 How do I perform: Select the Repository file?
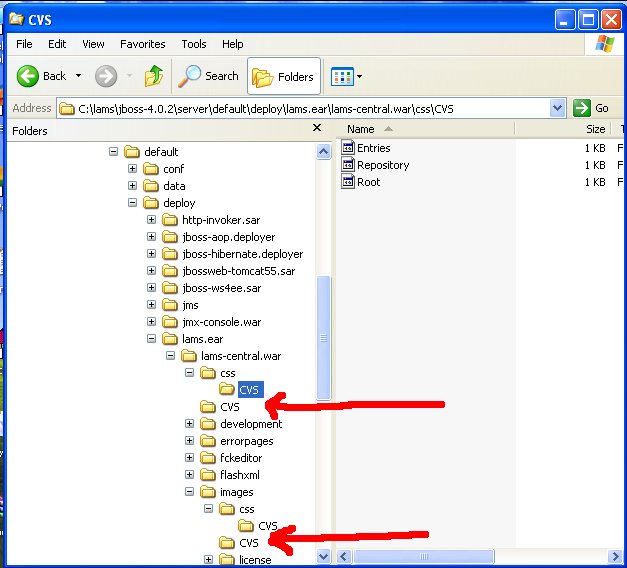pyautogui.click(x=382, y=165)
